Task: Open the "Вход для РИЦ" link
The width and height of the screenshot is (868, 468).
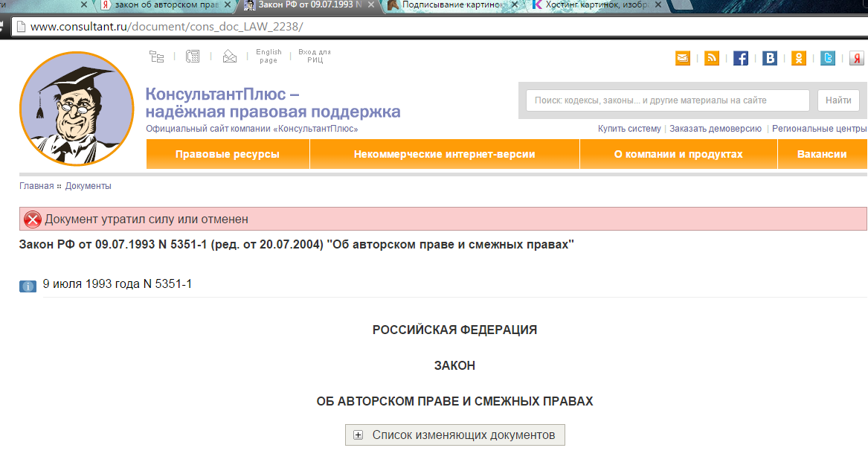Action: [x=315, y=56]
